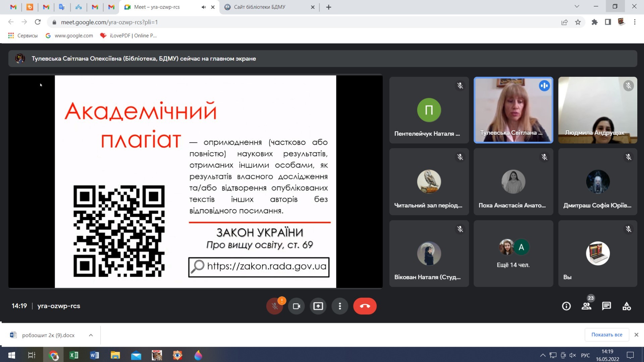Open the Activities panel icon
Image resolution: width=644 pixels, height=362 pixels.
[627, 306]
